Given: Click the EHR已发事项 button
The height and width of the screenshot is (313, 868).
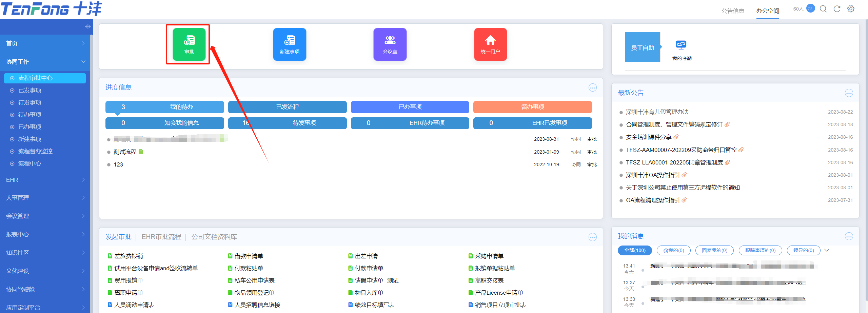Looking at the screenshot, I should click(533, 123).
